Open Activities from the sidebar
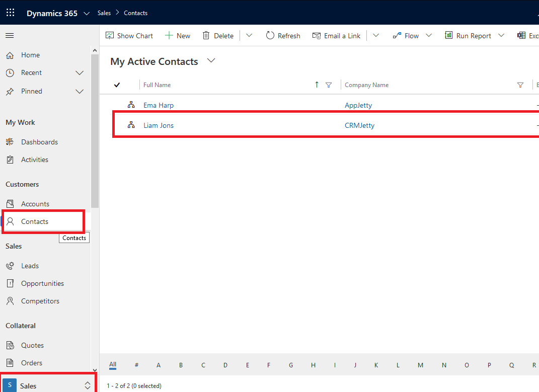 tap(35, 160)
